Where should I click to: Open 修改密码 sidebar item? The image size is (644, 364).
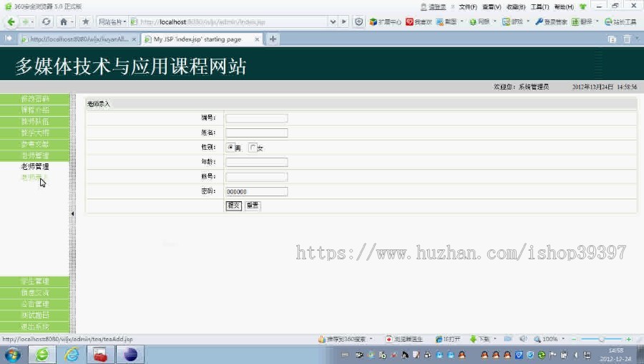click(x=34, y=99)
